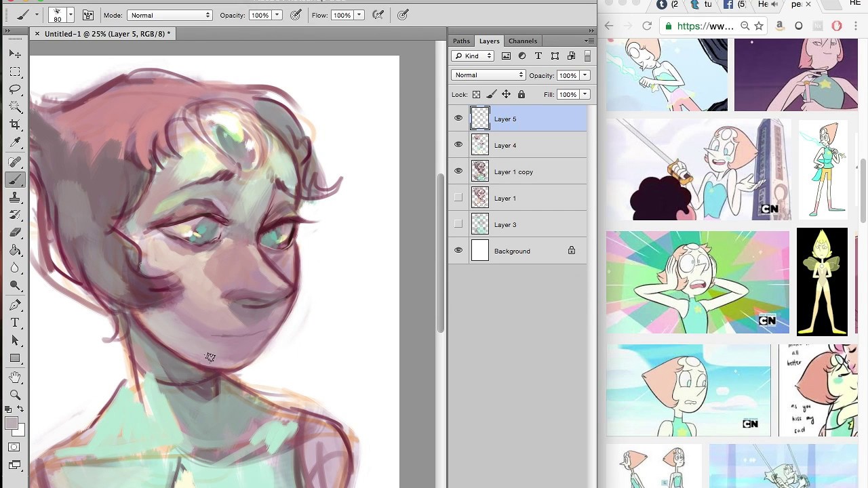Select the Hand tool
Image resolution: width=868 pixels, height=488 pixels.
coord(15,378)
